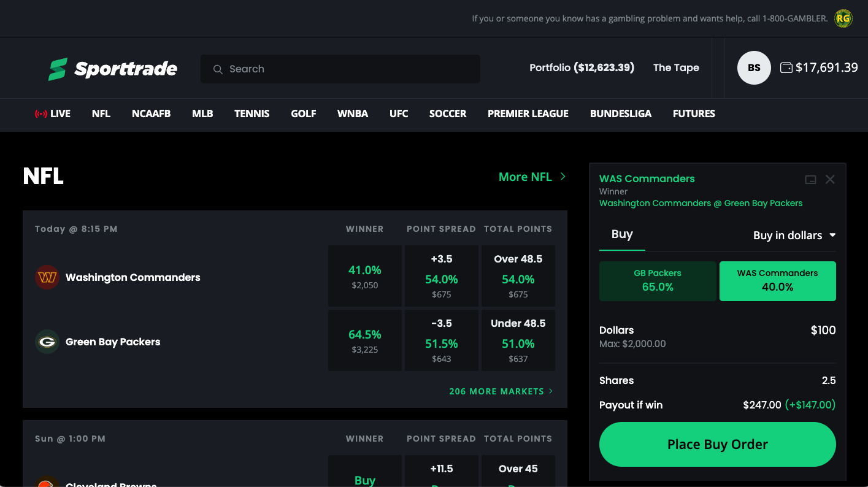The width and height of the screenshot is (868, 487).
Task: Click the Under 48.5 total points cell
Action: 518,340
